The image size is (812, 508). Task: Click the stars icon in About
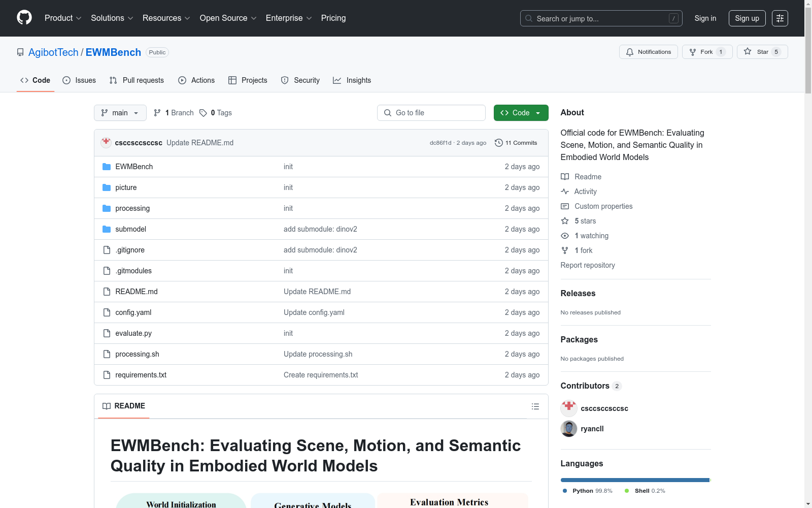point(565,221)
